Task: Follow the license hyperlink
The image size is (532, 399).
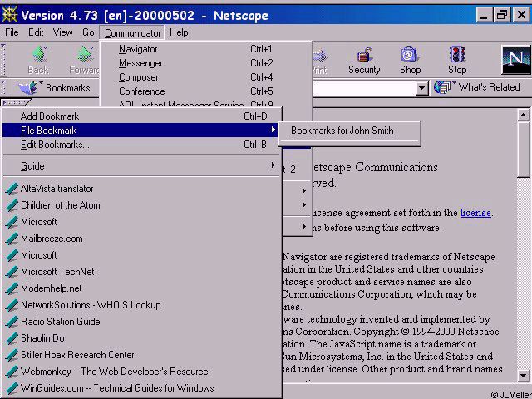Action: click(475, 213)
